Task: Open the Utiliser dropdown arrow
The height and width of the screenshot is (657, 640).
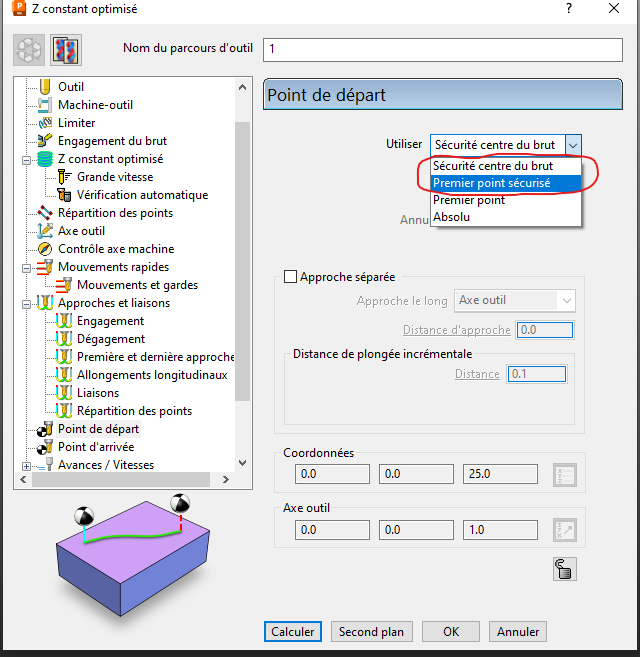Action: tap(573, 145)
